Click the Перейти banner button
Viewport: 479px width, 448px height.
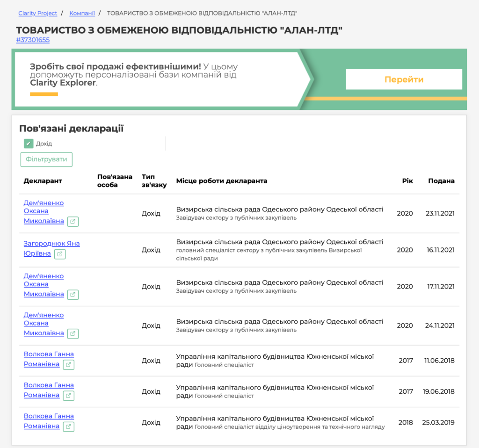coord(404,79)
